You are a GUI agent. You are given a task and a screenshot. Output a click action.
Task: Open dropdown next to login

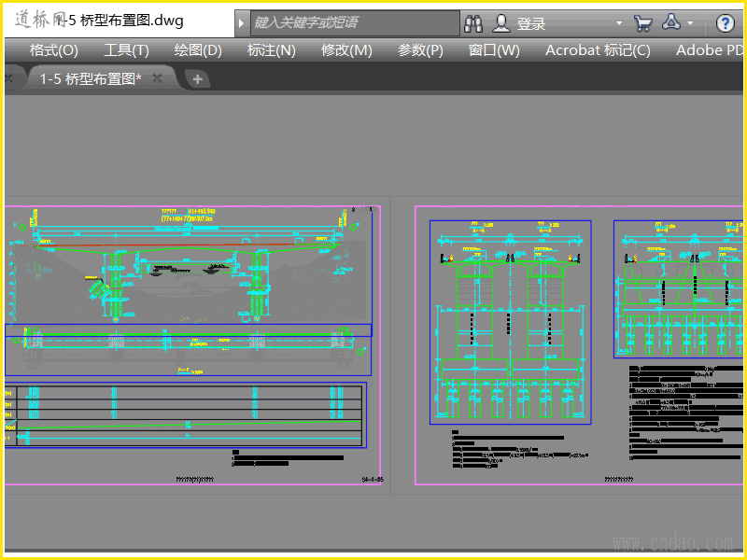(x=619, y=22)
